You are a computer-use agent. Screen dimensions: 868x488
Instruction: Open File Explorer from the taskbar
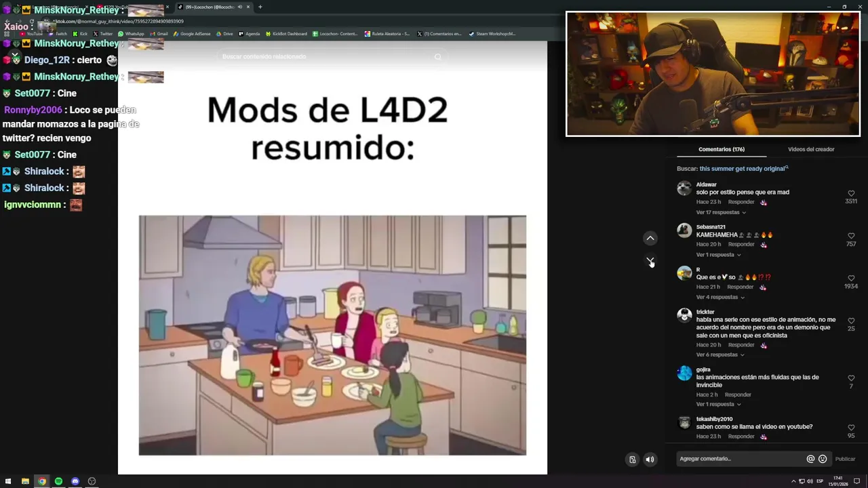click(25, 481)
